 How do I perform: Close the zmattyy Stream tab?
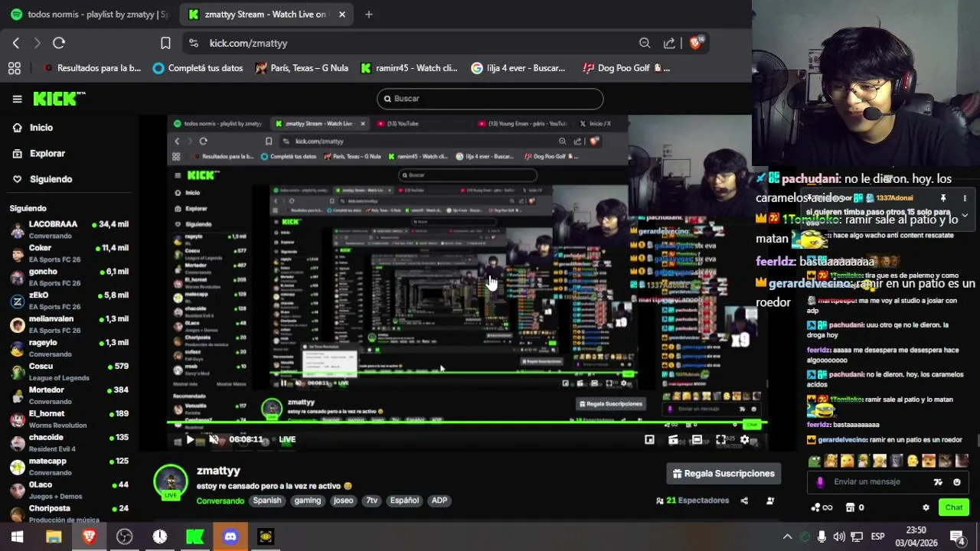(x=342, y=14)
